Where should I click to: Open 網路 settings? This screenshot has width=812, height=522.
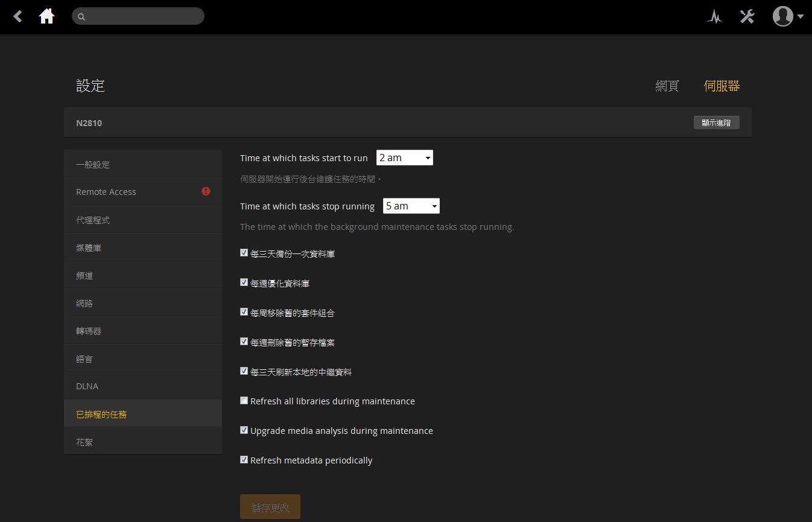[x=143, y=304]
